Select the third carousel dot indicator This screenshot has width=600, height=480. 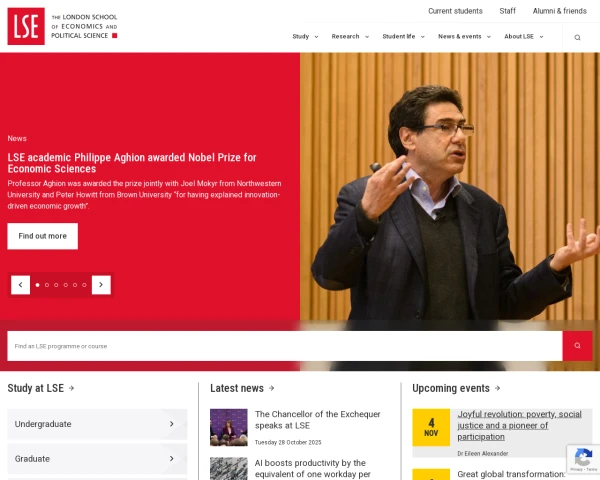(x=56, y=285)
